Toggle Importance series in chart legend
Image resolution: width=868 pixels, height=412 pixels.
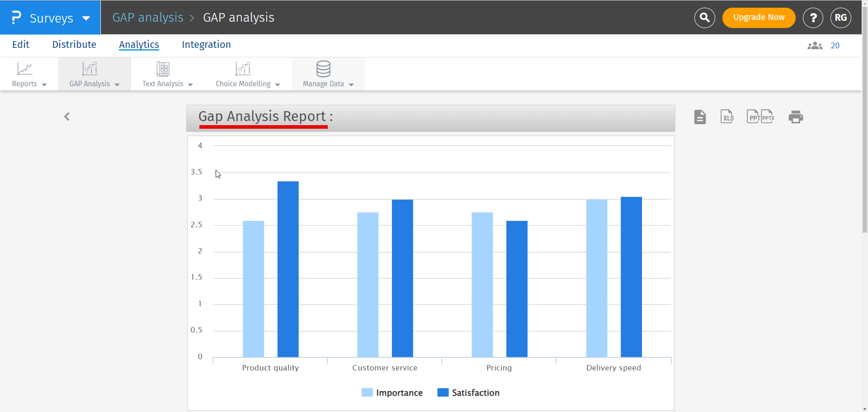click(x=392, y=393)
